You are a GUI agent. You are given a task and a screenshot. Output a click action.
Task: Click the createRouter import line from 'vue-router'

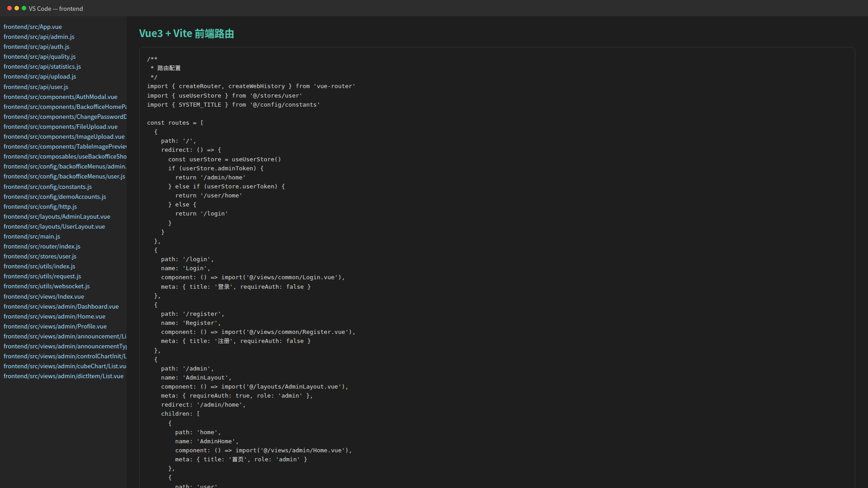coord(251,86)
